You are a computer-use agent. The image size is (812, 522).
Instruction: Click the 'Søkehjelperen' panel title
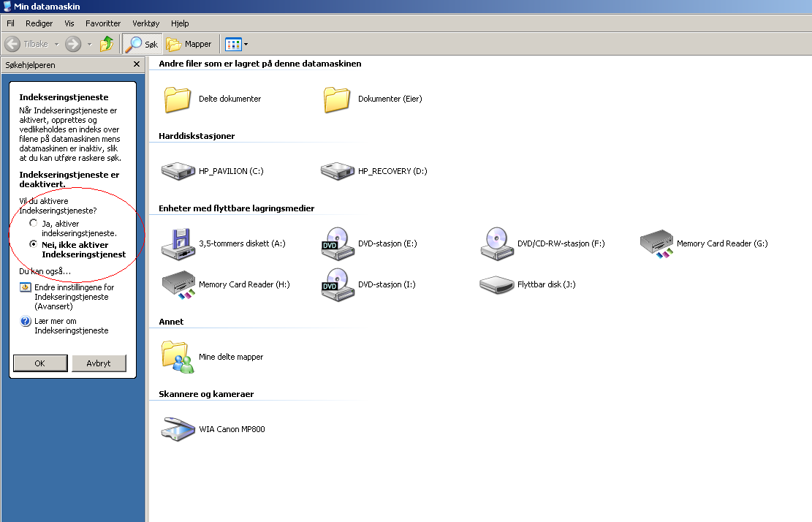pos(30,65)
